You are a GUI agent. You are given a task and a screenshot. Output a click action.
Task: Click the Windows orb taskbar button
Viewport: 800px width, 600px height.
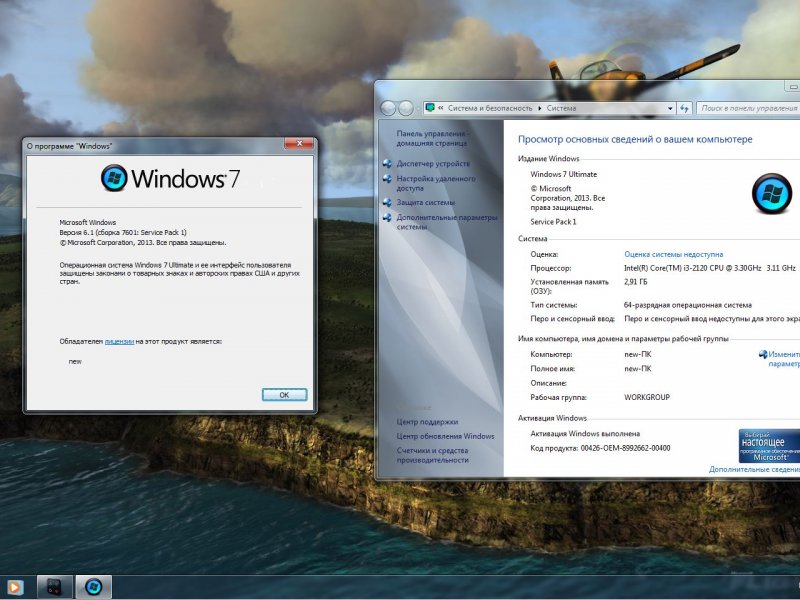[x=93, y=587]
